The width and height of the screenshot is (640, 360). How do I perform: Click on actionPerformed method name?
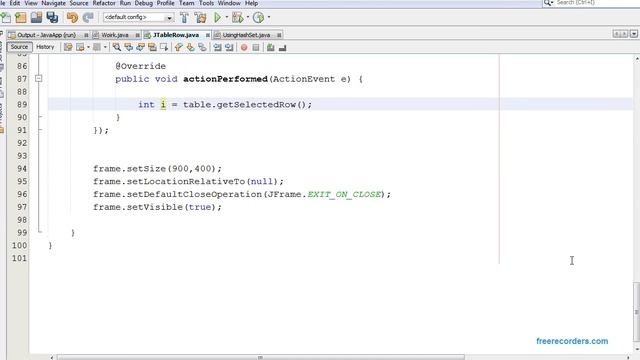(x=225, y=79)
